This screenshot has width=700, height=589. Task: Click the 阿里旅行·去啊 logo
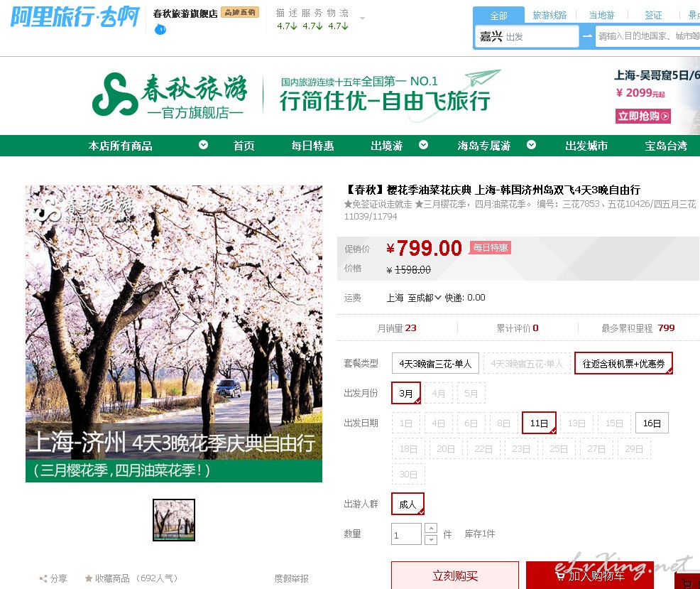click(x=75, y=17)
